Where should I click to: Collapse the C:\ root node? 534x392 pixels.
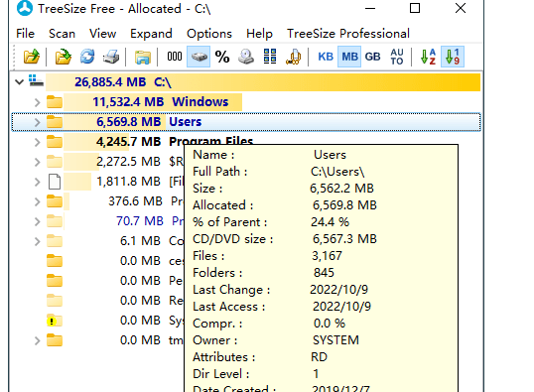[20, 82]
